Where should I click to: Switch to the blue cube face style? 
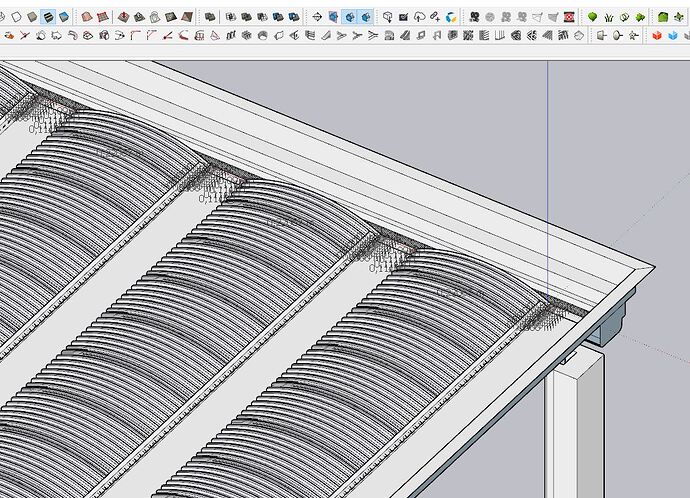pyautogui.click(x=64, y=17)
